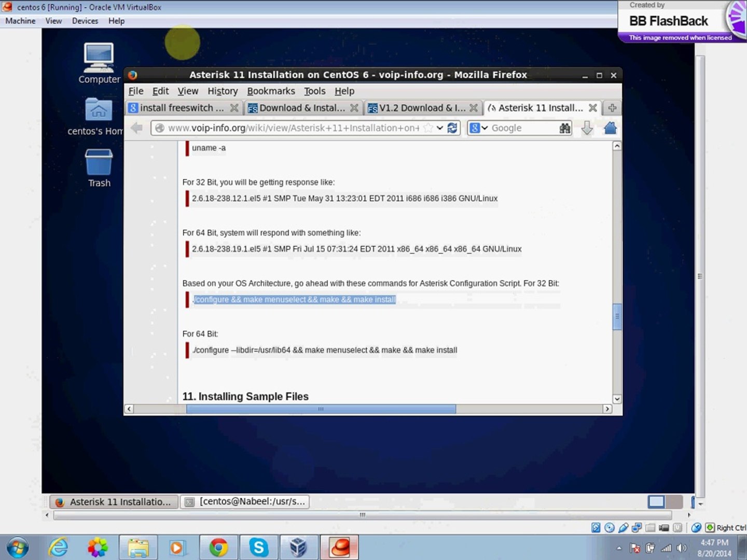
Task: Show hidden tray icons arrow
Action: pos(619,548)
